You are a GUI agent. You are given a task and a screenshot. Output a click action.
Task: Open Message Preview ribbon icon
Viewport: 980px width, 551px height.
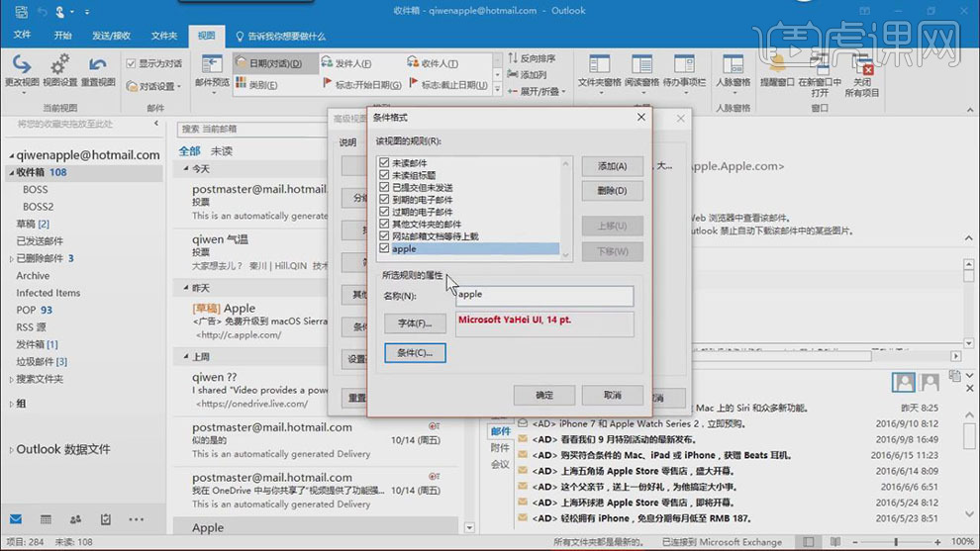[x=212, y=64]
